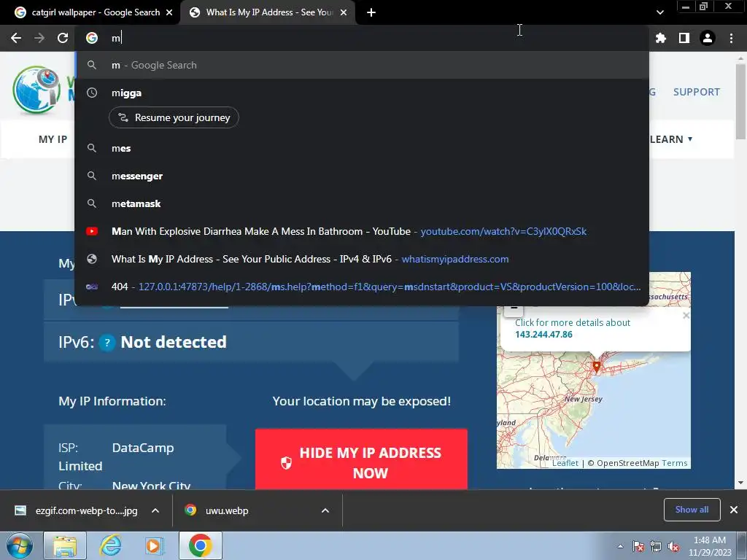This screenshot has width=747, height=560.
Task: Click the YouTube icon in suggestions
Action: click(92, 231)
